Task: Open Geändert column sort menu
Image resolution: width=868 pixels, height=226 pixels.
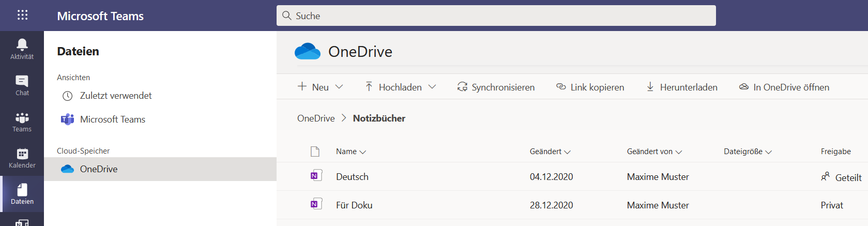Action: click(x=550, y=152)
